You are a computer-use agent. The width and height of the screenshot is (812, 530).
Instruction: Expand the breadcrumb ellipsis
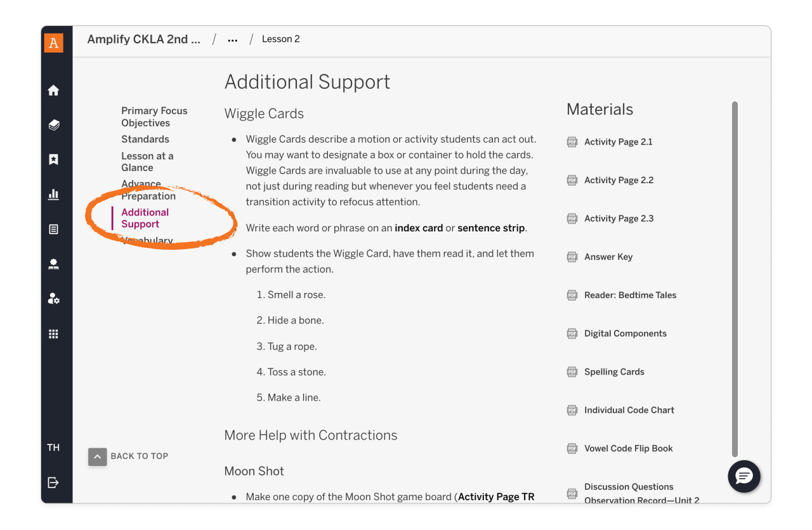click(x=233, y=39)
